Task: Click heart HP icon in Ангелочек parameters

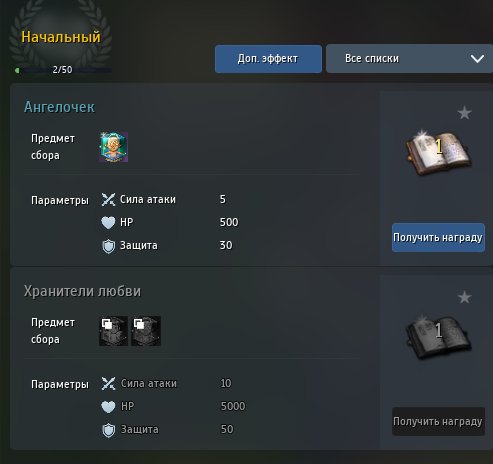Action: tap(108, 222)
